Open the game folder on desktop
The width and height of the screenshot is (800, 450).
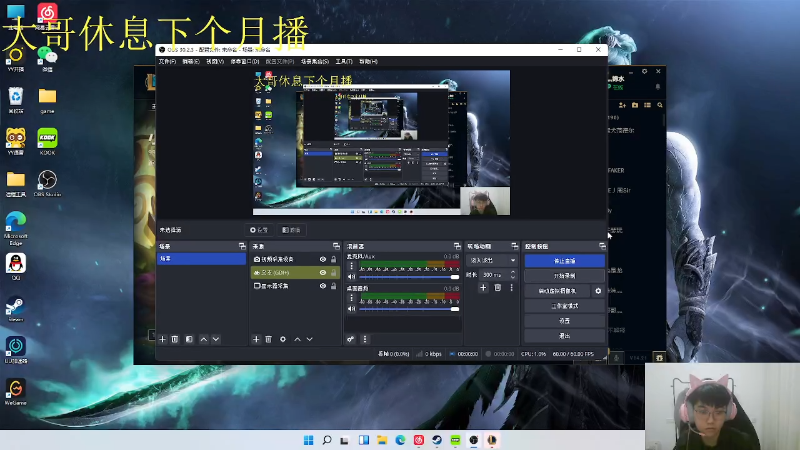pyautogui.click(x=47, y=100)
